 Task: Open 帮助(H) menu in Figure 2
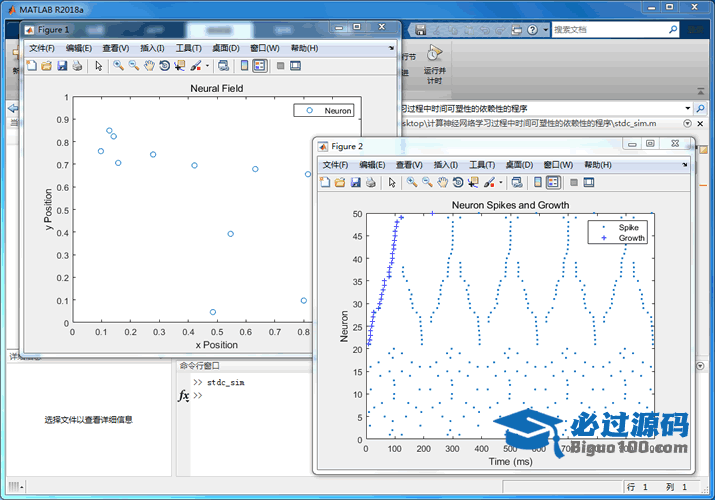pyautogui.click(x=598, y=165)
